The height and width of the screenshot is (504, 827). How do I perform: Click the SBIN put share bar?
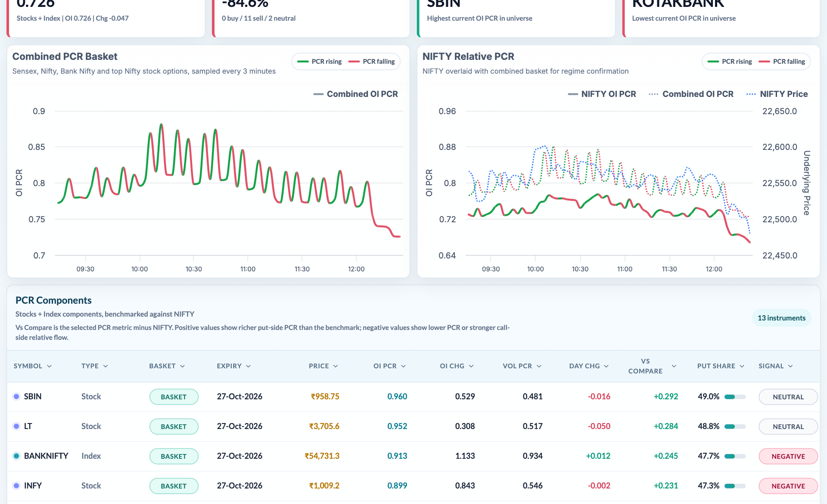pos(735,397)
